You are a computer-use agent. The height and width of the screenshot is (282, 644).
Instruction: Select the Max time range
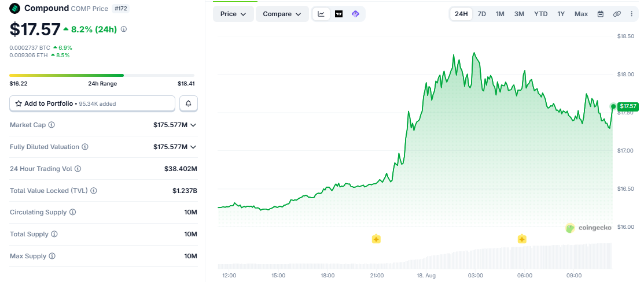pos(581,14)
